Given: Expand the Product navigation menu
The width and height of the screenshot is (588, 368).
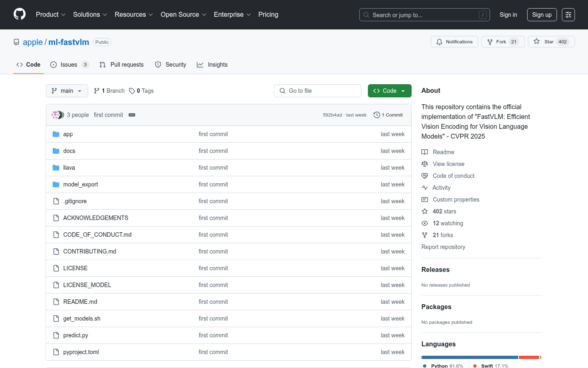Looking at the screenshot, I should pos(51,15).
